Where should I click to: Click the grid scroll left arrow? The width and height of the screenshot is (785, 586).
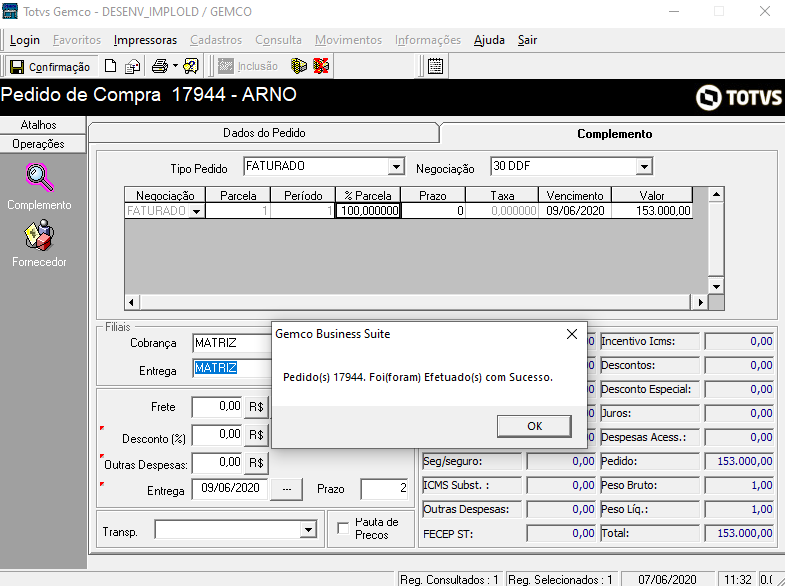(x=132, y=302)
